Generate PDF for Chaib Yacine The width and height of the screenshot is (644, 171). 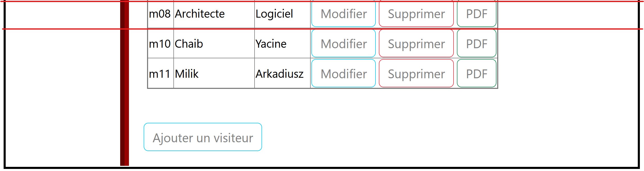pos(477,44)
